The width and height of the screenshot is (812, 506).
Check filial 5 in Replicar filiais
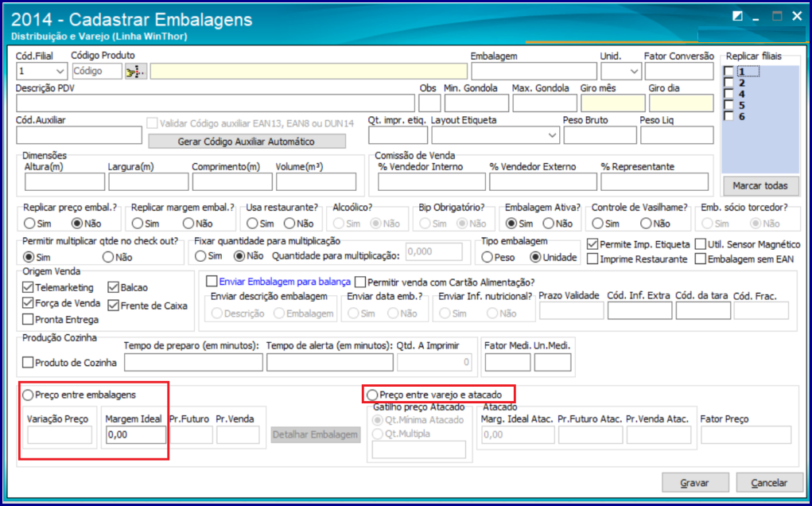[728, 105]
